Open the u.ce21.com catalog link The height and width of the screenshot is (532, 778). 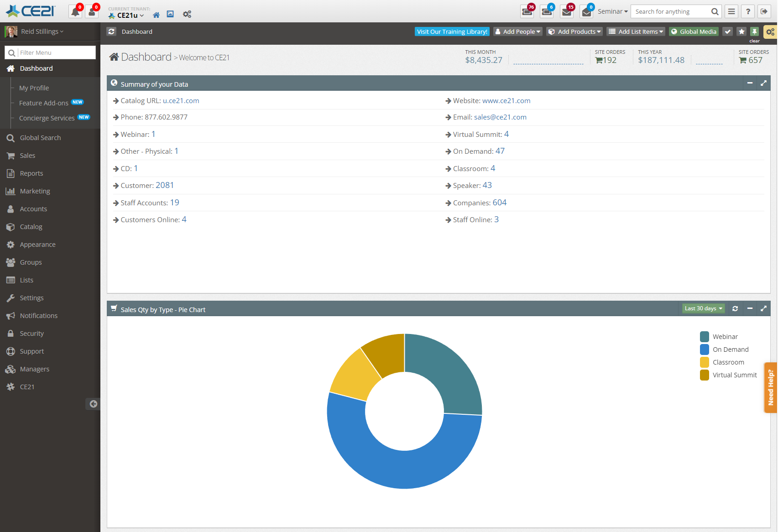coord(181,101)
